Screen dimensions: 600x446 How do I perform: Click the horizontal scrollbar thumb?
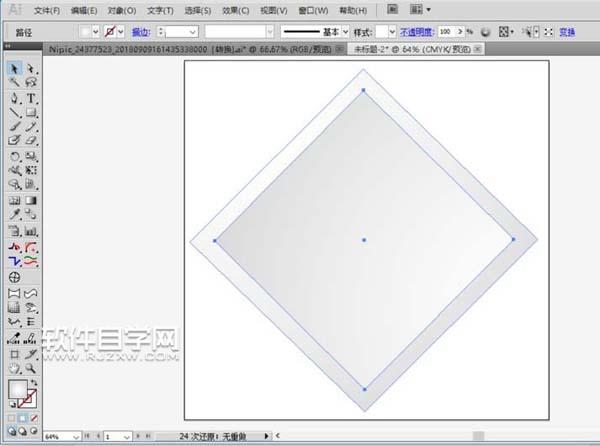[x=478, y=436]
